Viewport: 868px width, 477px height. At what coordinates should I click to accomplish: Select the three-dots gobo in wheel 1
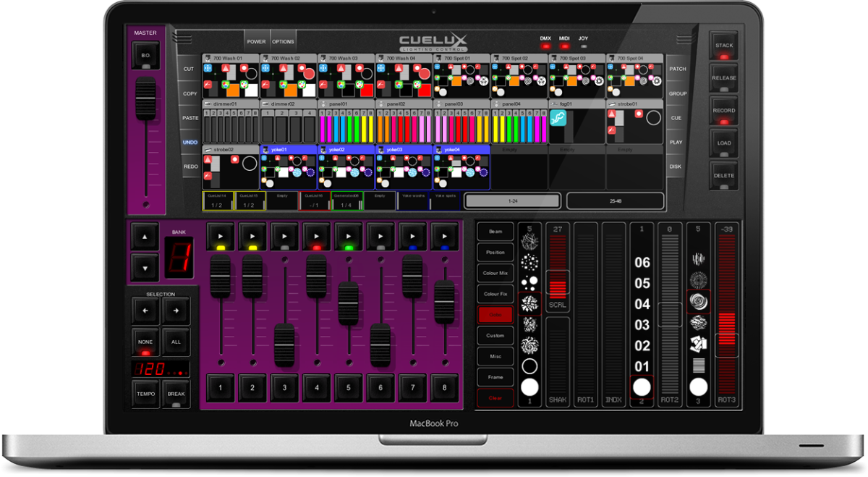(529, 282)
